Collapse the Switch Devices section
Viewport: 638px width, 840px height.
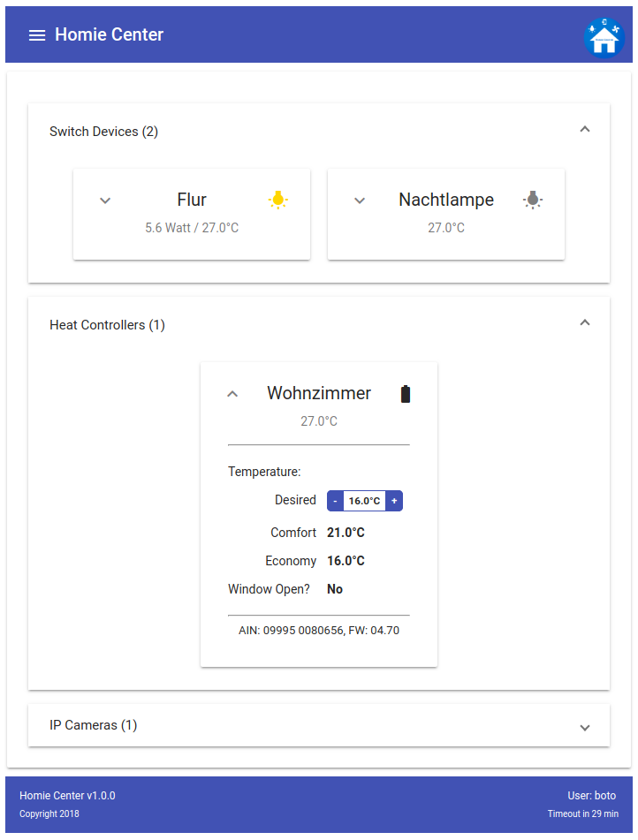point(585,129)
